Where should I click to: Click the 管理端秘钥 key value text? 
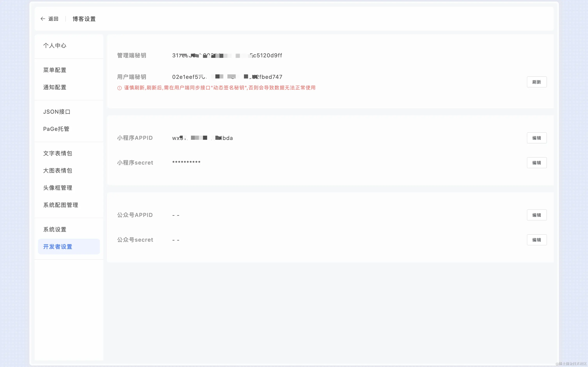click(x=227, y=56)
